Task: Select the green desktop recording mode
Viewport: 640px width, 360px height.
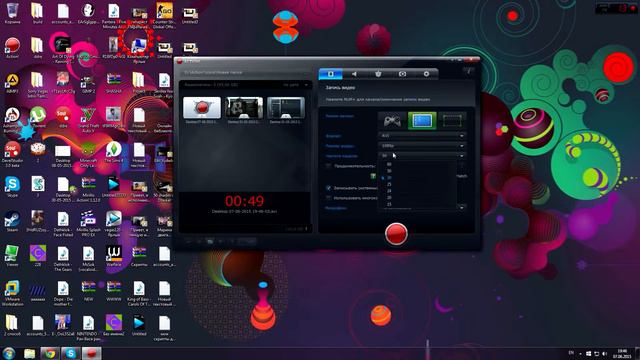Action: point(422,121)
